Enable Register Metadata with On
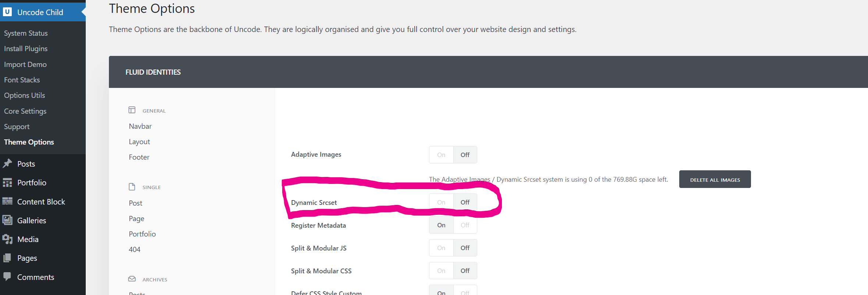 [441, 225]
